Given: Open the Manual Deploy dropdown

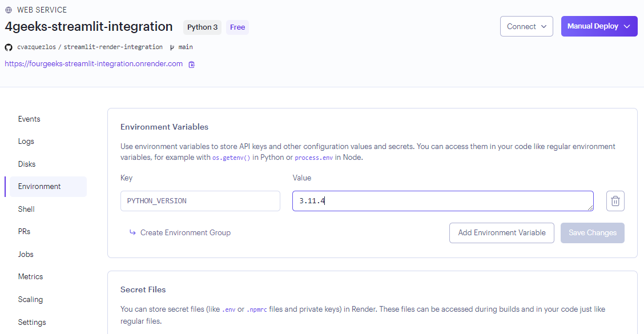Looking at the screenshot, I should pos(599,26).
